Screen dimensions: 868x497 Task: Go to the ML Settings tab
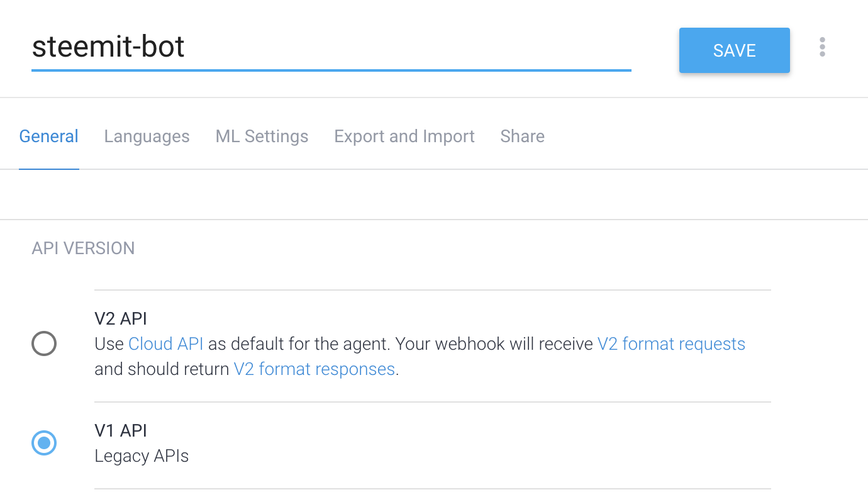262,137
